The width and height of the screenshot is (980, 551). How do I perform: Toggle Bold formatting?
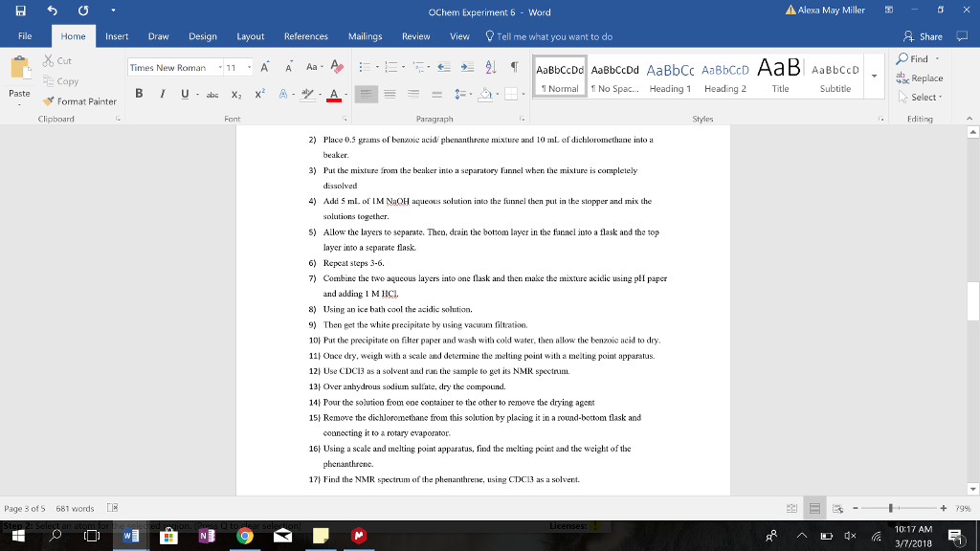[140, 95]
